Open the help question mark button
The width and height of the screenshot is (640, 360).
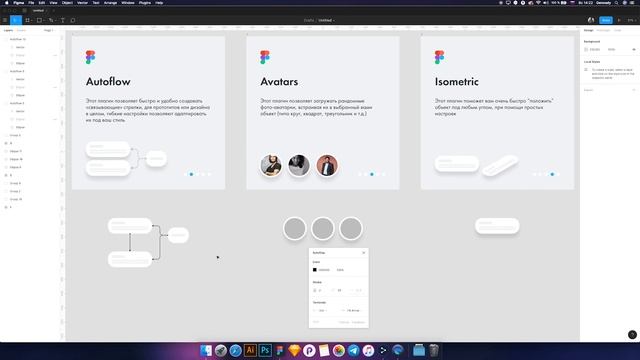(x=632, y=335)
